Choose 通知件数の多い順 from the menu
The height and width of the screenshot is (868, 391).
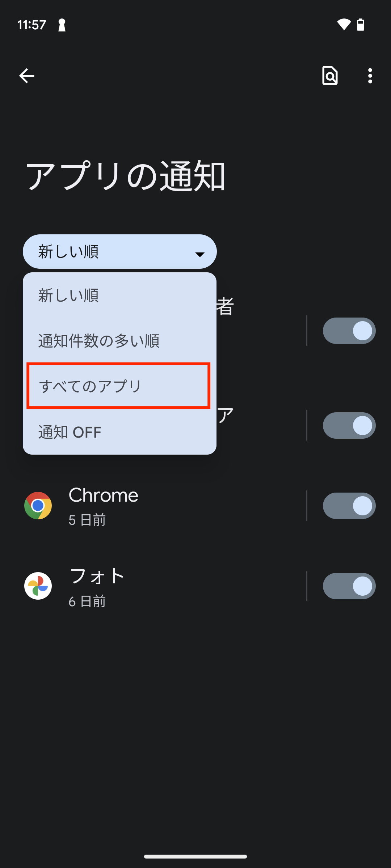[x=99, y=341]
